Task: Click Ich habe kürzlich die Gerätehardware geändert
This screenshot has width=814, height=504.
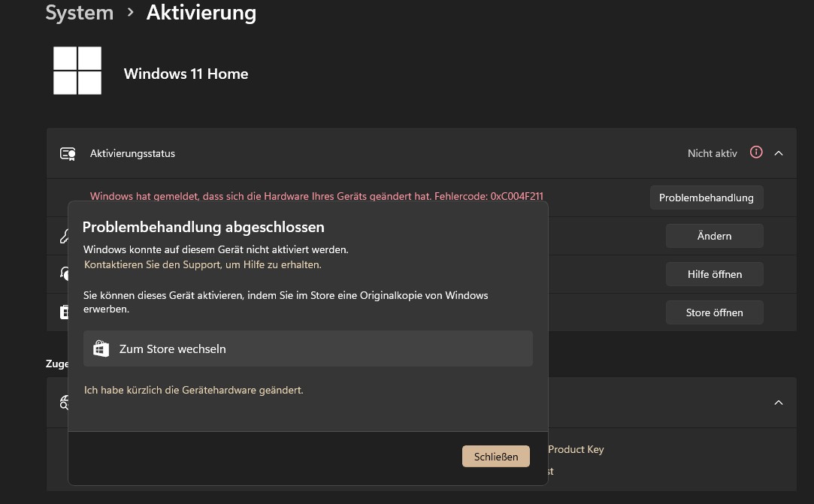Action: (193, 390)
